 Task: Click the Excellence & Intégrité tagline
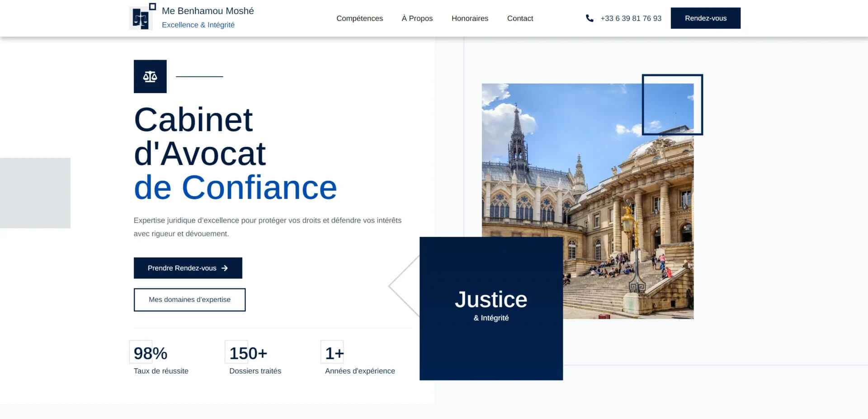pyautogui.click(x=198, y=25)
